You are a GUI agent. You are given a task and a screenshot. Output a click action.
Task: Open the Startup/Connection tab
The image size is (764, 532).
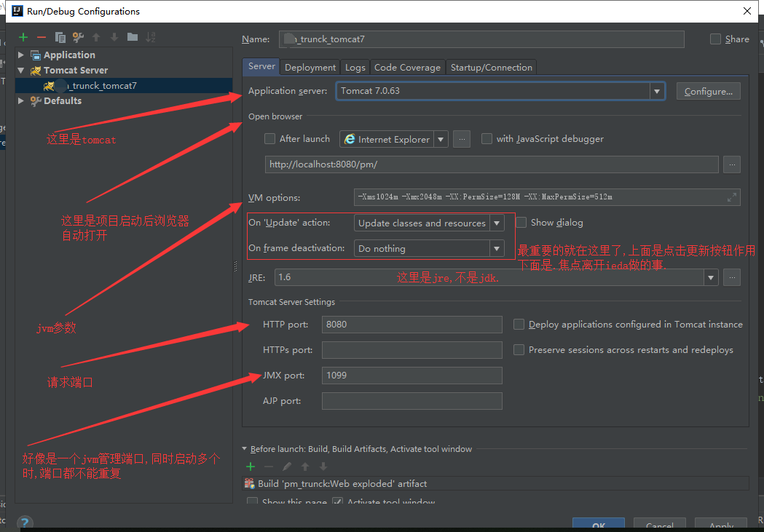click(x=491, y=67)
